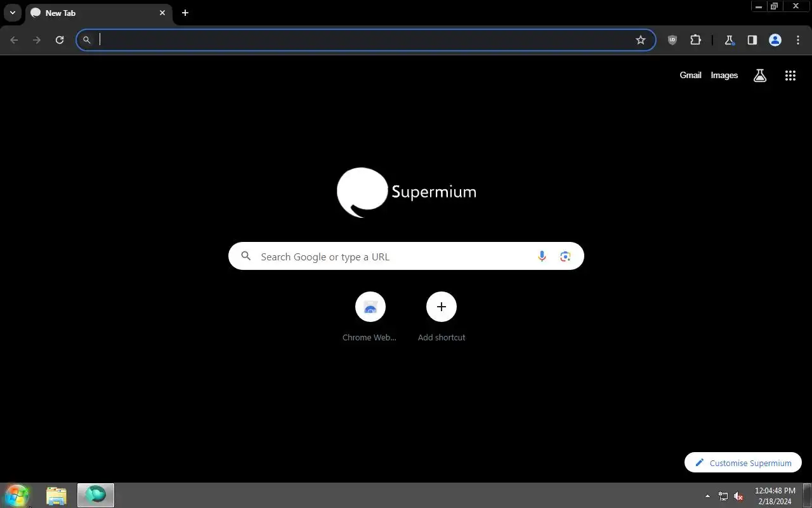This screenshot has height=508, width=812.
Task: Open the Google apps grid
Action: point(790,76)
